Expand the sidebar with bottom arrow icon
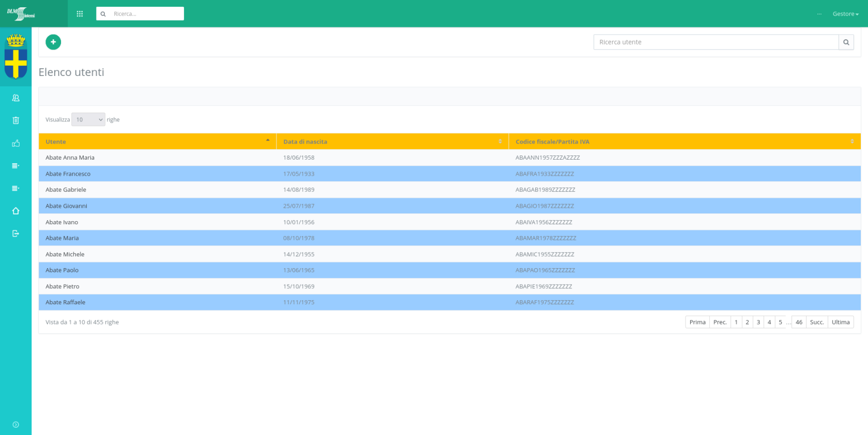Viewport: 868px width, 435px height. pyautogui.click(x=16, y=425)
